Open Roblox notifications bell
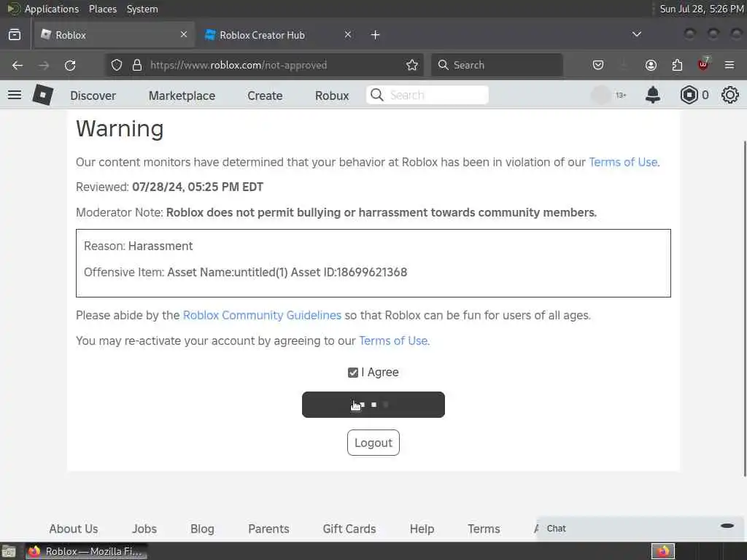The image size is (747, 560). 653,95
